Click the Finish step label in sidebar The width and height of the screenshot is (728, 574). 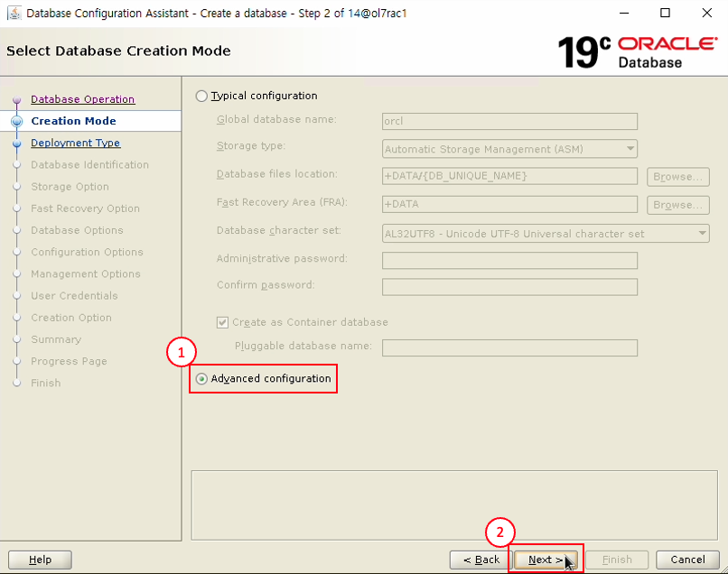click(45, 383)
